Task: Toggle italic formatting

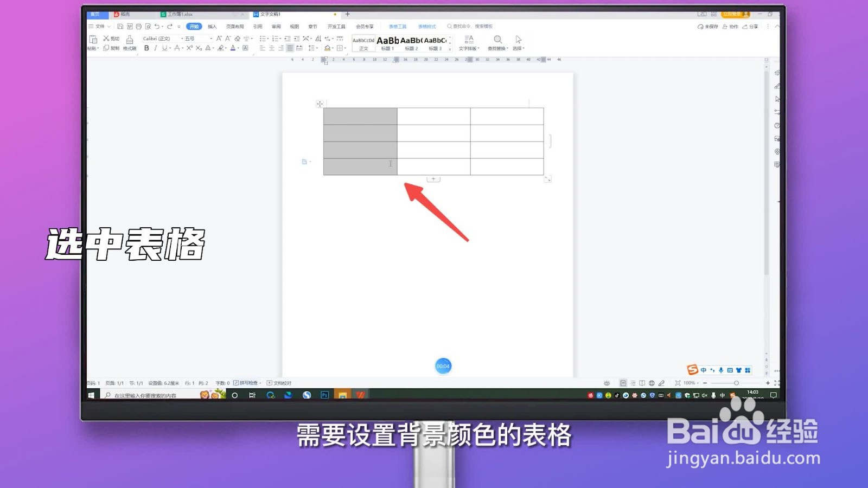Action: 155,48
